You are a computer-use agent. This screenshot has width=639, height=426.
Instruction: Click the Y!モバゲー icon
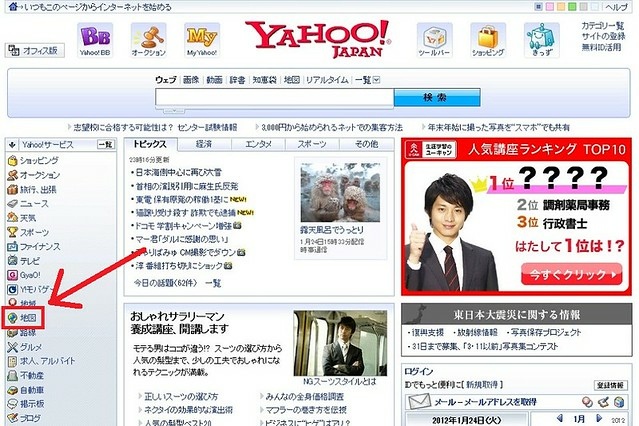click(13, 289)
